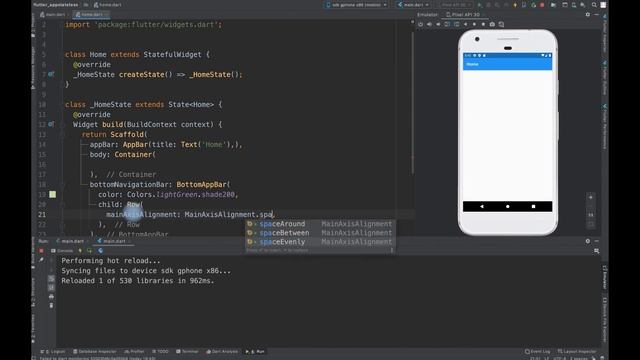Open the Dart Analysis tool window

(x=222, y=351)
